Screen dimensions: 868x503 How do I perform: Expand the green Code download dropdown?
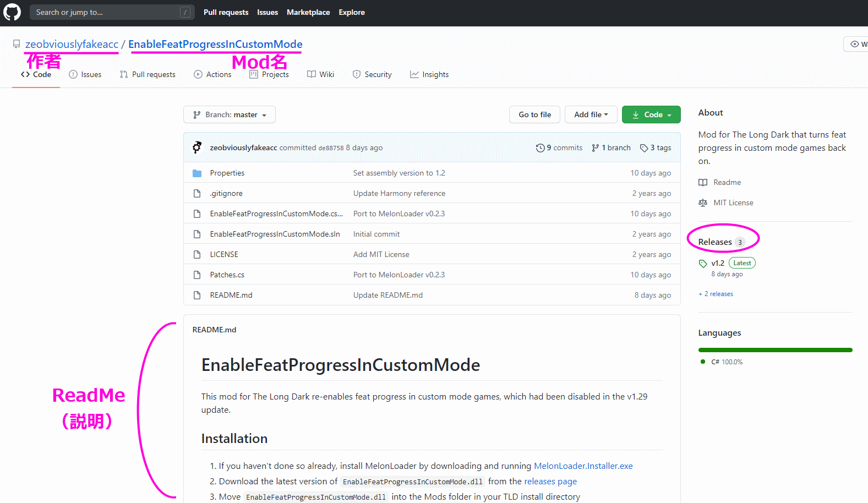pyautogui.click(x=651, y=114)
